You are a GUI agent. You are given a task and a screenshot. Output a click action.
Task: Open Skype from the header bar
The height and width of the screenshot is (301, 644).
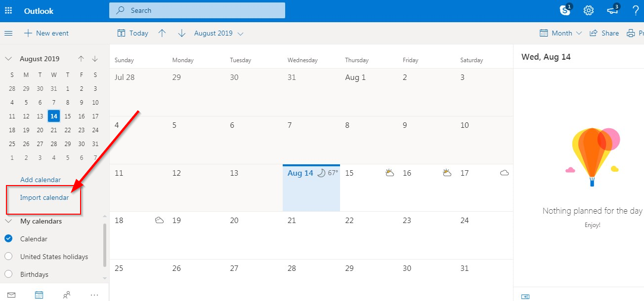[565, 10]
